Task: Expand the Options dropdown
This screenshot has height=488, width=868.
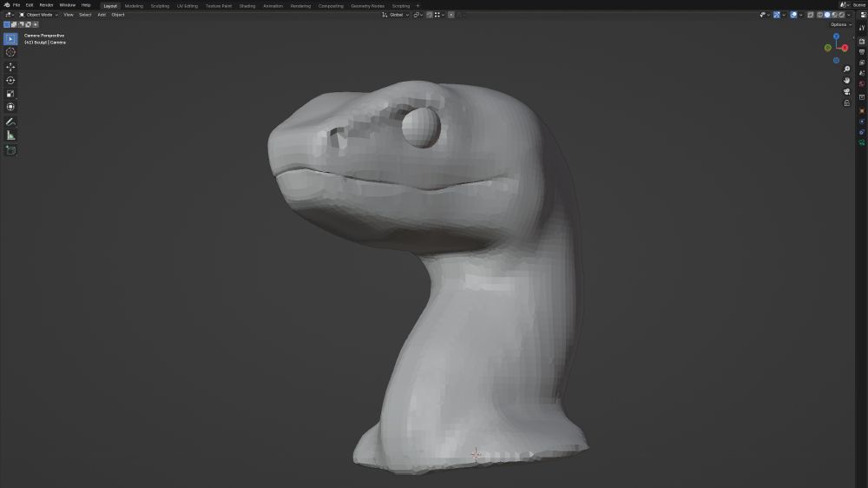Action: tap(840, 24)
